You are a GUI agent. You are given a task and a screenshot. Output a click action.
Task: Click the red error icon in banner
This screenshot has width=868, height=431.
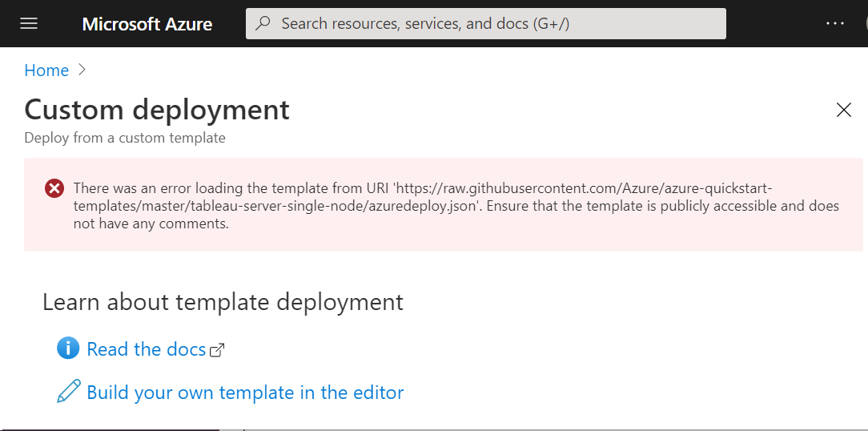tap(54, 188)
